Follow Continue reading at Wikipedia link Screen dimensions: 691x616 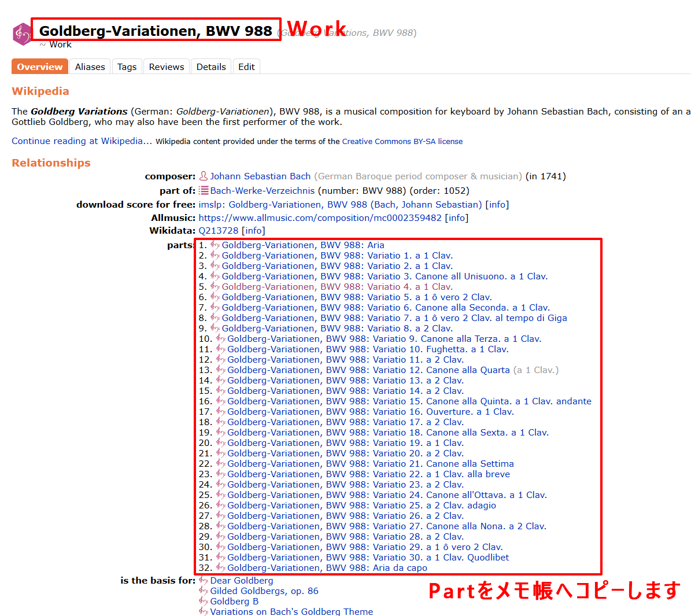(x=82, y=141)
